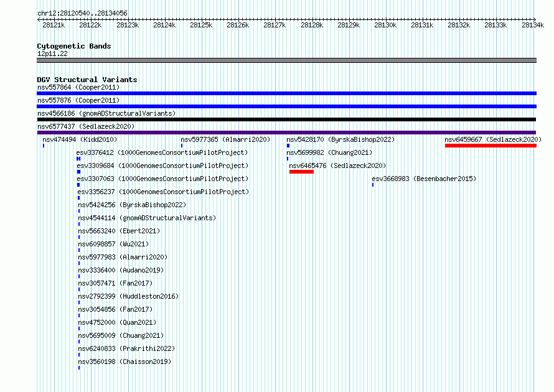Click the 28130k ruler position
Screen dimensions: 554x392
coord(385,25)
